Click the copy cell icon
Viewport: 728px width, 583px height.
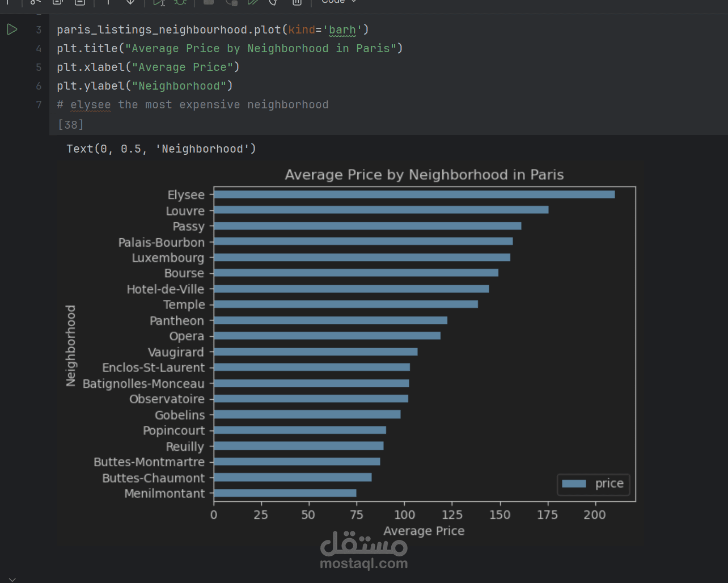[x=57, y=2]
